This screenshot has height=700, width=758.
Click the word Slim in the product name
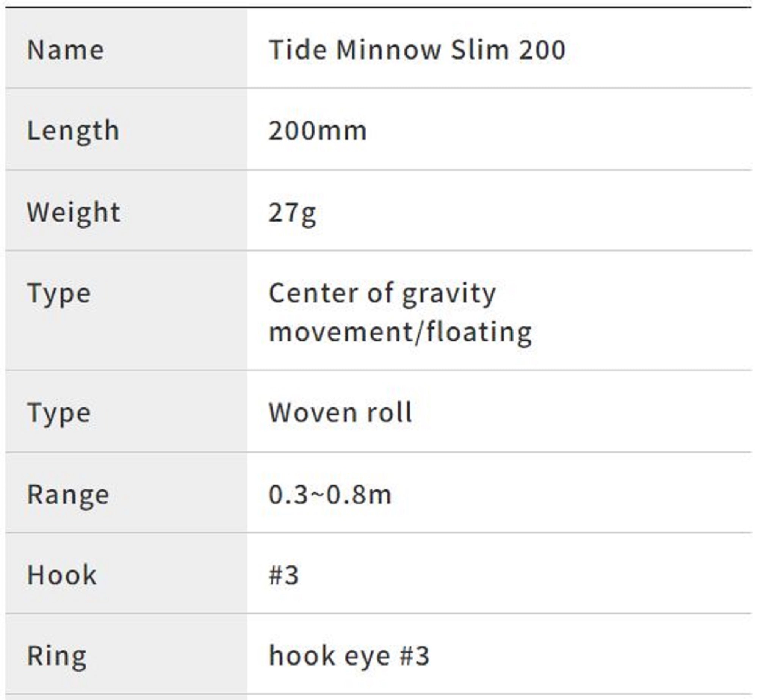click(479, 50)
